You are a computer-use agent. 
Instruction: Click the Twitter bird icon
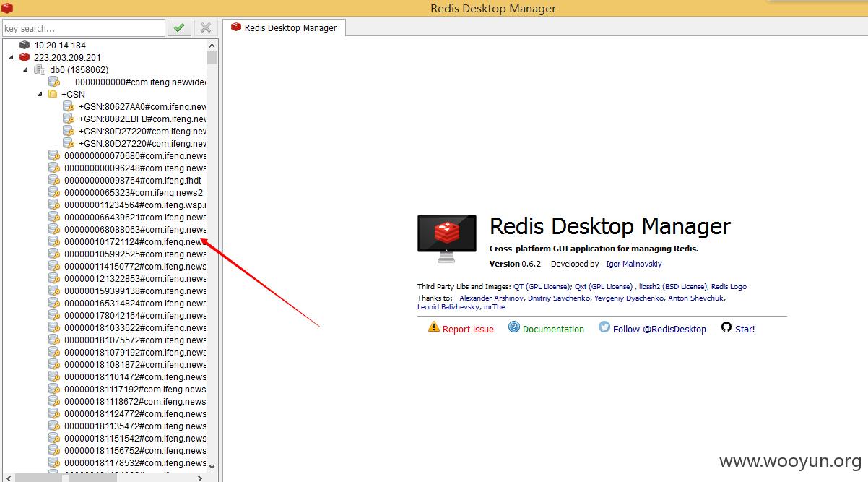click(604, 327)
